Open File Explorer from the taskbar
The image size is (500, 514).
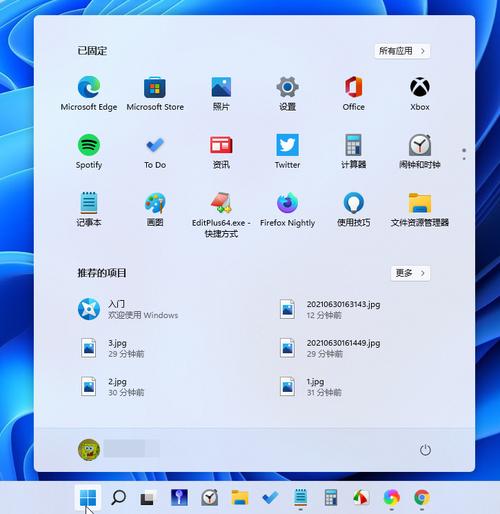tap(240, 498)
